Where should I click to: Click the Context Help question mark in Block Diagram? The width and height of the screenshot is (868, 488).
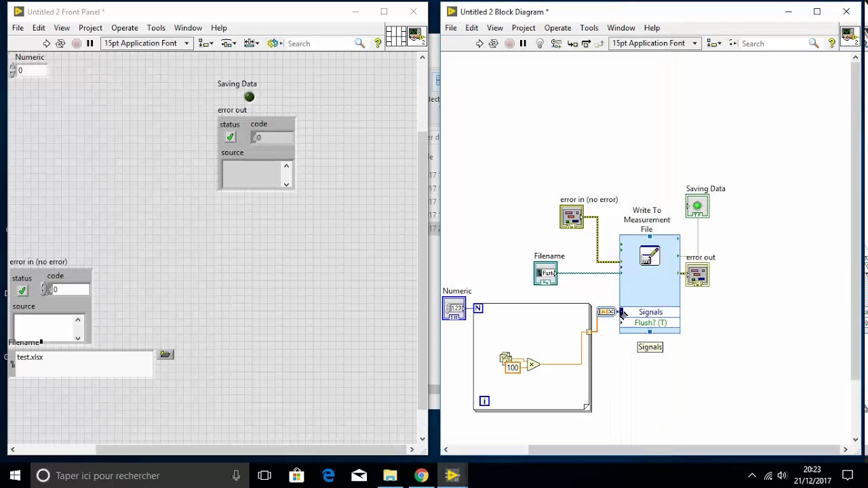[x=831, y=43]
